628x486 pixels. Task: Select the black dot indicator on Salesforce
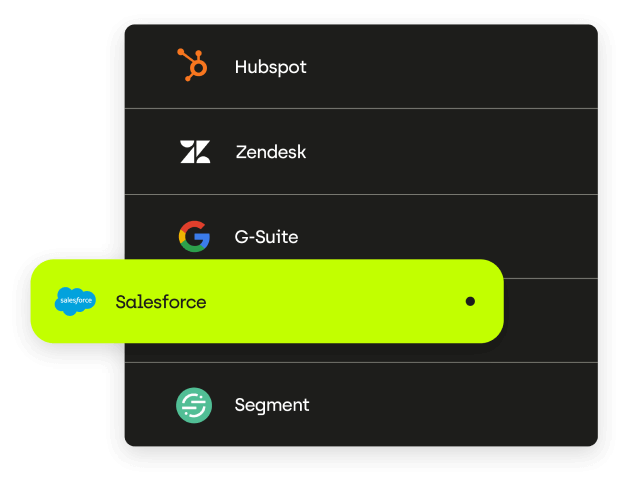(x=470, y=301)
